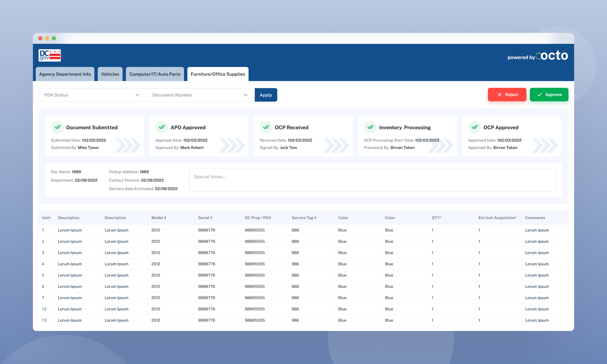The image size is (607, 364).
Task: Click the Apply button
Action: [266, 95]
